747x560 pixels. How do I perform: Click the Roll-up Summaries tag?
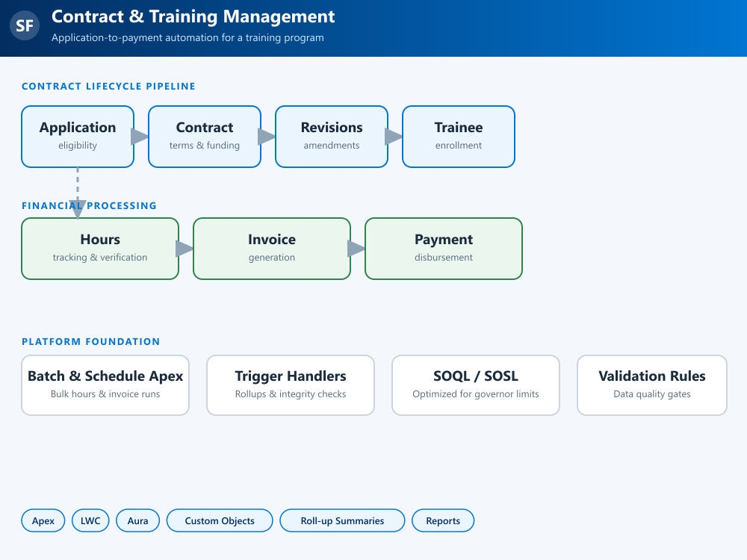click(342, 520)
